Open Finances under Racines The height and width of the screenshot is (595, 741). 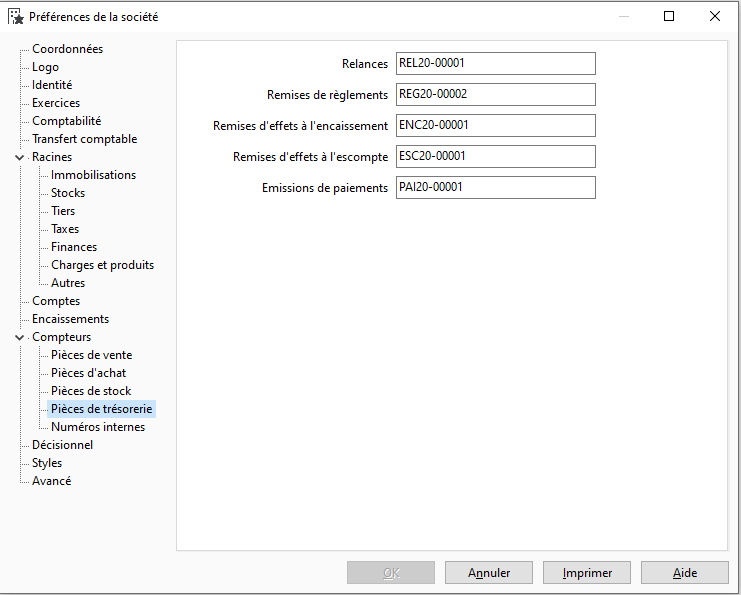click(74, 247)
